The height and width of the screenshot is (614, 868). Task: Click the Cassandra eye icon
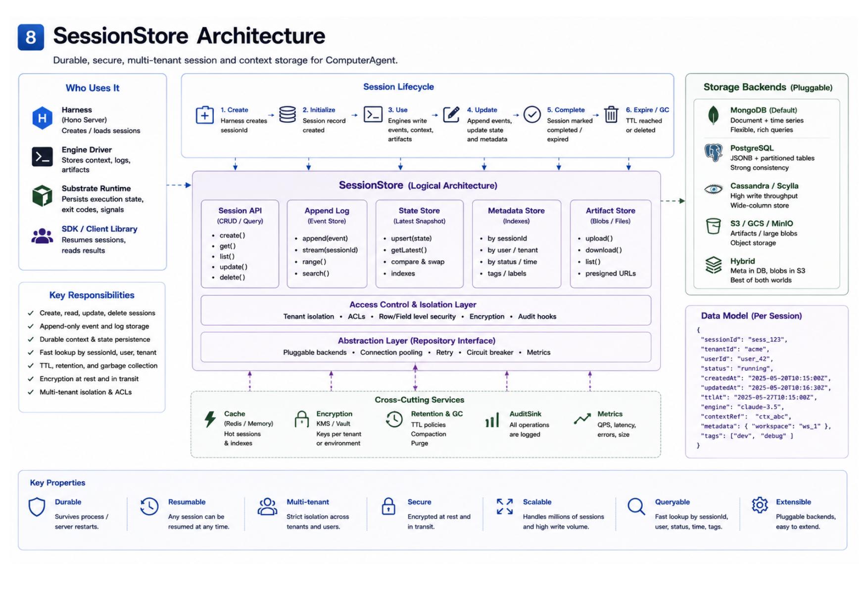coord(713,189)
